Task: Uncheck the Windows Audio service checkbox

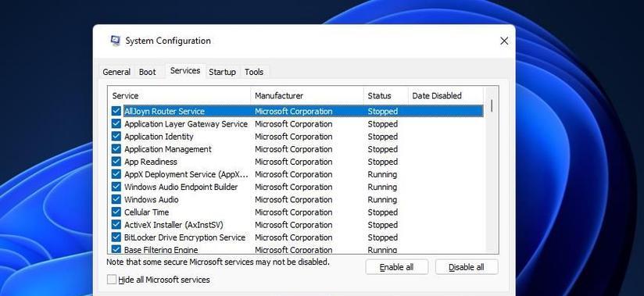Action: tap(116, 199)
